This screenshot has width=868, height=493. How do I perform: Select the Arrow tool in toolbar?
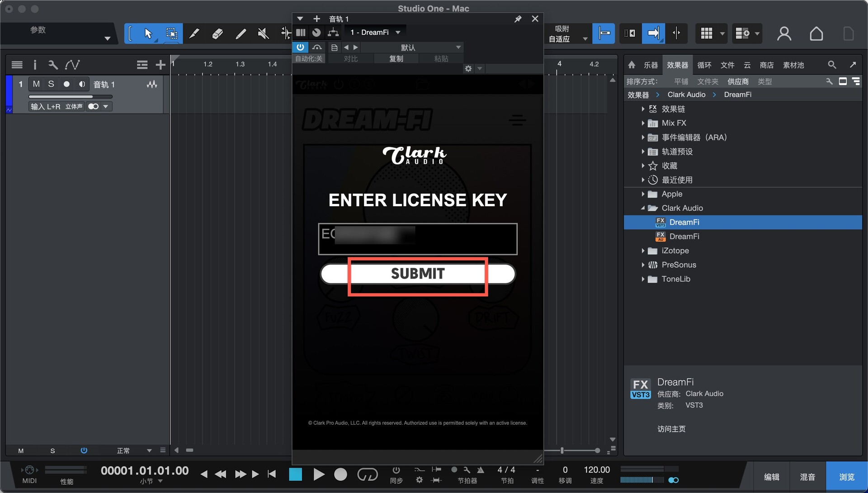[148, 33]
